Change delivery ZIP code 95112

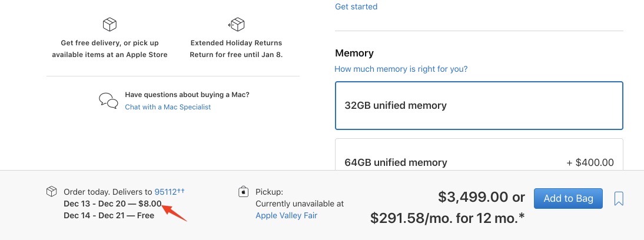pos(167,192)
